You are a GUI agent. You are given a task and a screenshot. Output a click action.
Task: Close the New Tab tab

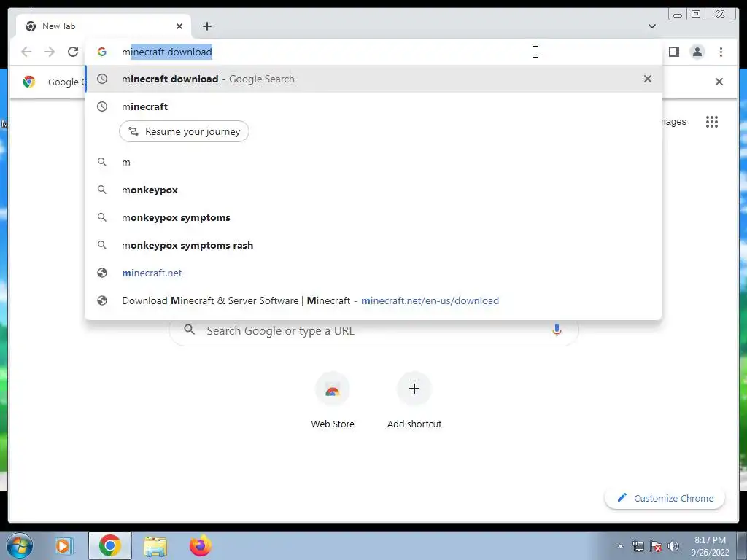(179, 26)
